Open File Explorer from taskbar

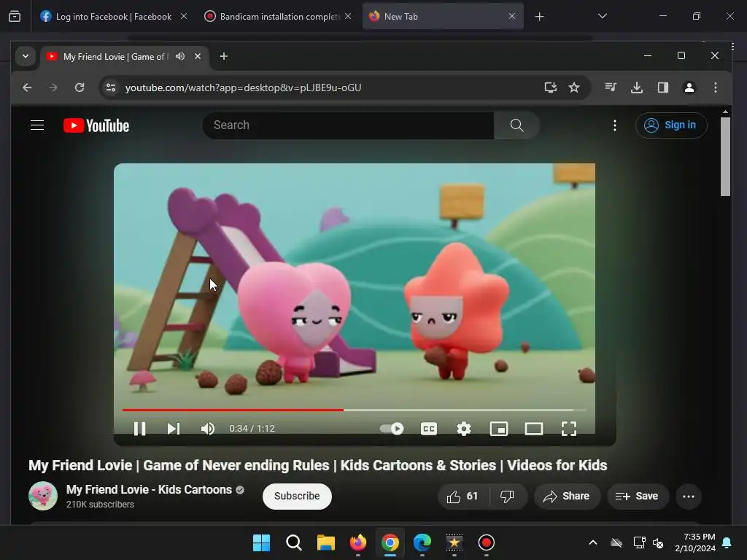tap(326, 542)
